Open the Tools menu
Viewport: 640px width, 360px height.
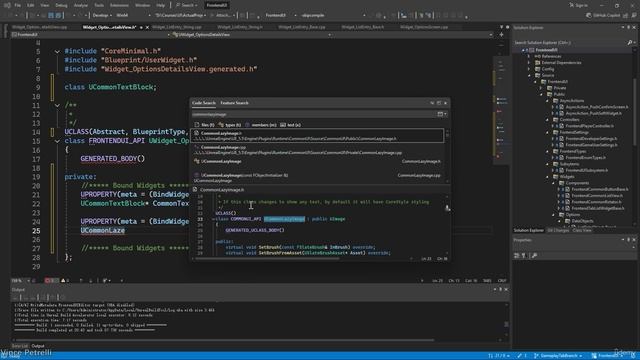point(99,5)
